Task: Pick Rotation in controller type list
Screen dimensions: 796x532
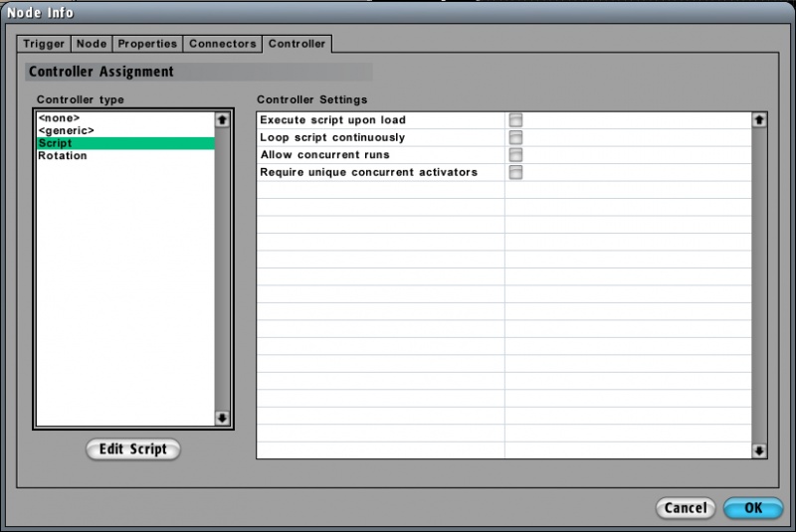Action: 62,156
